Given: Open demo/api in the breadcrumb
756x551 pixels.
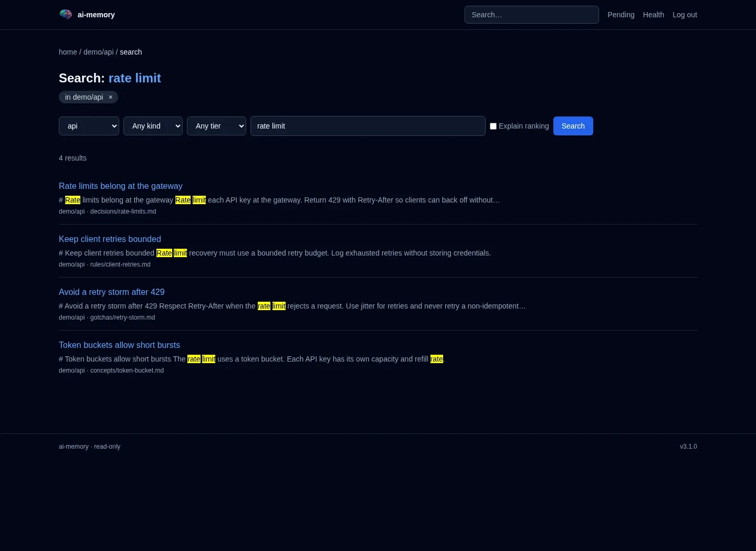Looking at the screenshot, I should coord(99,52).
